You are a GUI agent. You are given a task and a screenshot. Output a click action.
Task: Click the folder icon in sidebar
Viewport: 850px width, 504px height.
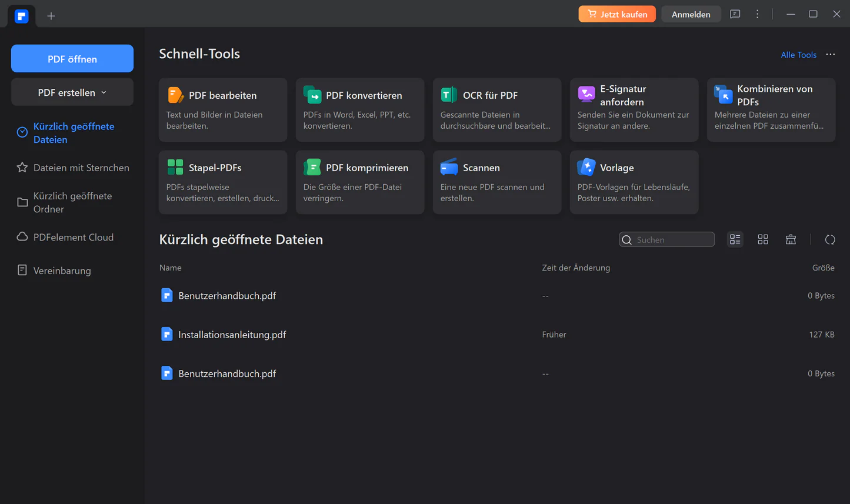click(22, 202)
